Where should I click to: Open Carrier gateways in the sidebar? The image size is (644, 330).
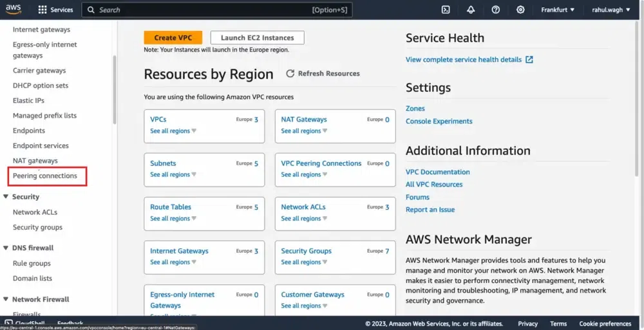pyautogui.click(x=39, y=71)
